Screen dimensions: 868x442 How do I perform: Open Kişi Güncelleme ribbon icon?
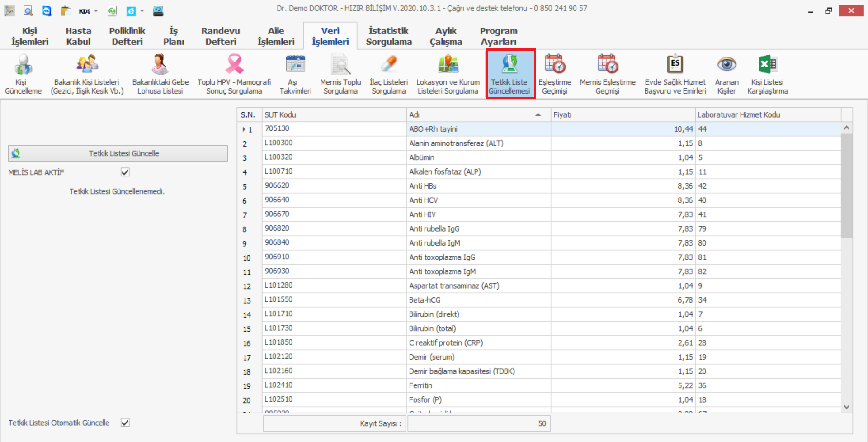coord(23,74)
